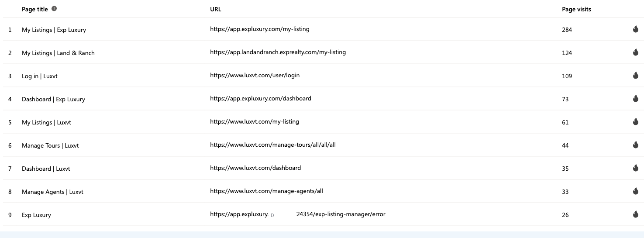Select page title Dashboard | Luxvt
This screenshot has width=644, height=238.
tap(46, 169)
